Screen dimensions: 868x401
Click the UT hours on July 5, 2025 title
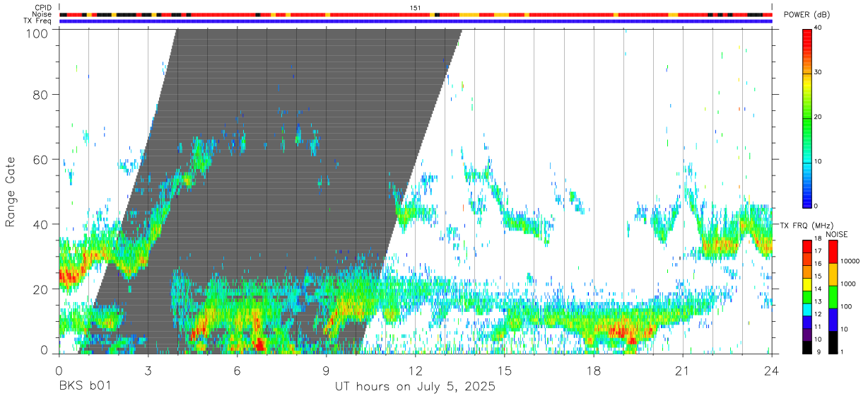click(415, 387)
